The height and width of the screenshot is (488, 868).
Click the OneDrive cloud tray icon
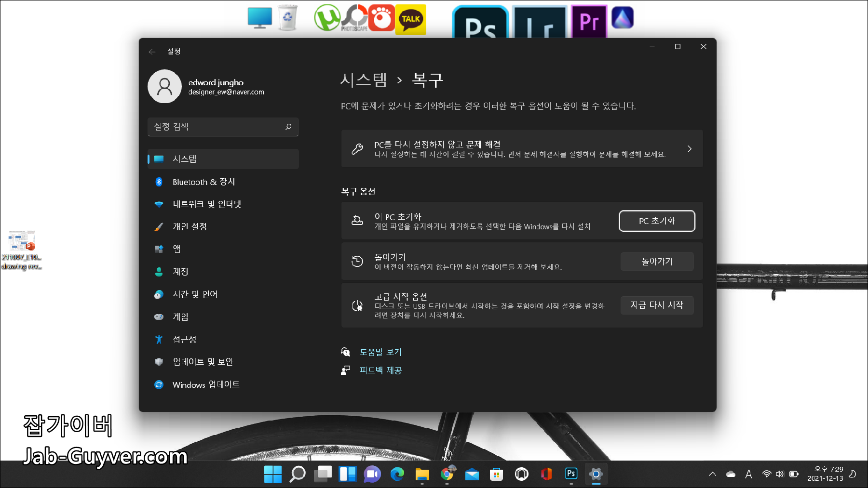[x=731, y=475]
